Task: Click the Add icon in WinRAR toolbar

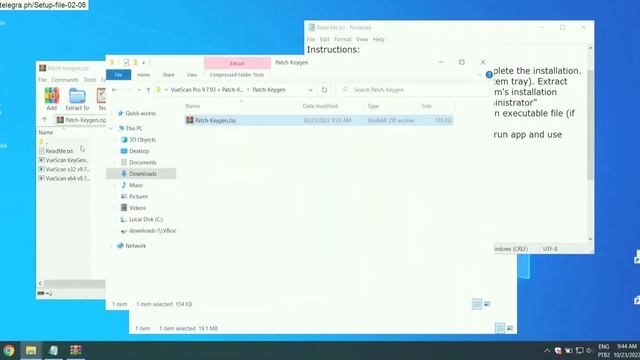Action: tap(51, 98)
